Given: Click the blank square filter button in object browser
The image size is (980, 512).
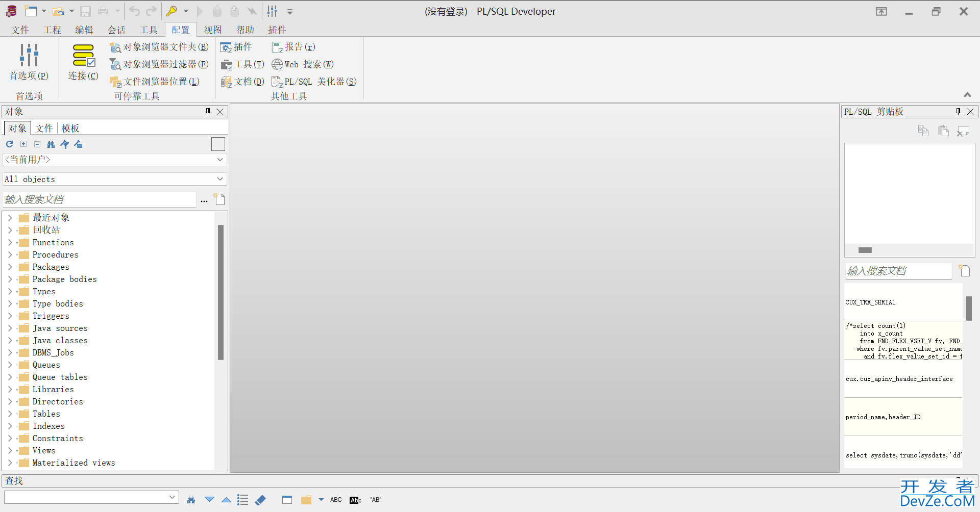Looking at the screenshot, I should click(218, 144).
